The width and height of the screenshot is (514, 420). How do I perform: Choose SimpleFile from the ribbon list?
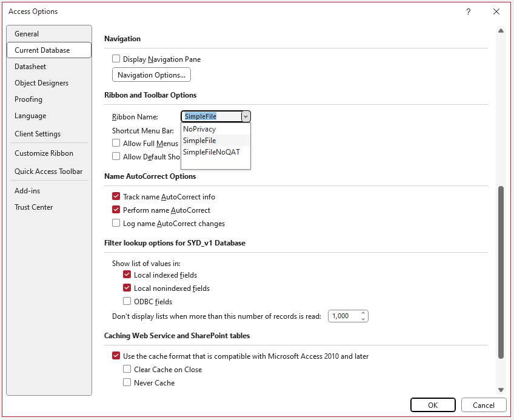pyautogui.click(x=215, y=141)
